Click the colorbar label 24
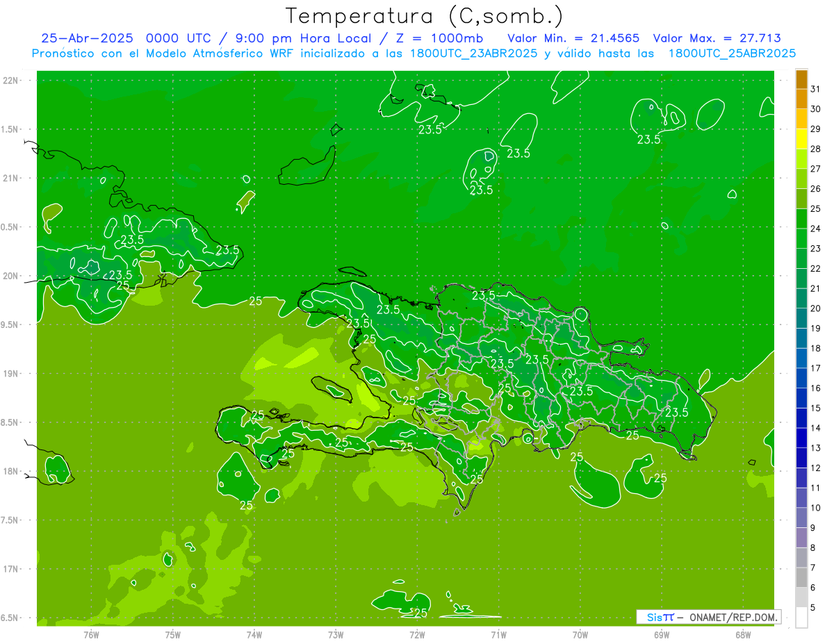Image resolution: width=834 pixels, height=644 pixels. coord(815,229)
